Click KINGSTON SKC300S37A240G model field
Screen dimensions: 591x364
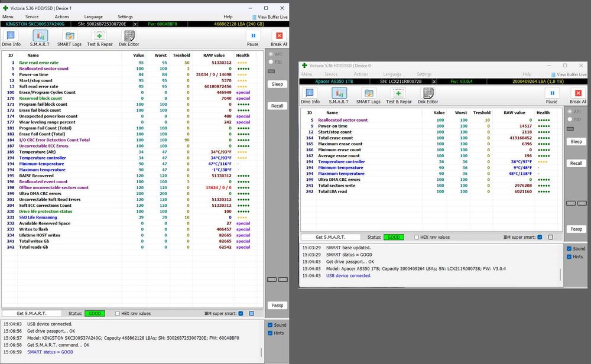[x=35, y=24]
